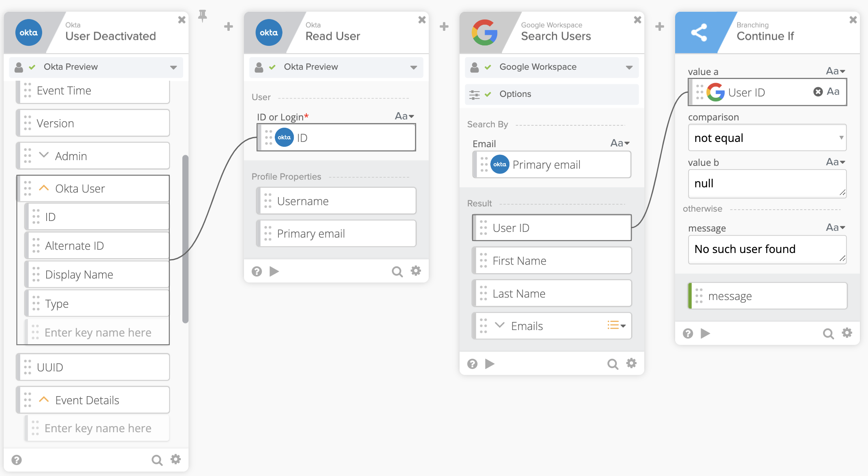Click the Branching share icon header
This screenshot has height=476, width=868.
pyautogui.click(x=699, y=33)
